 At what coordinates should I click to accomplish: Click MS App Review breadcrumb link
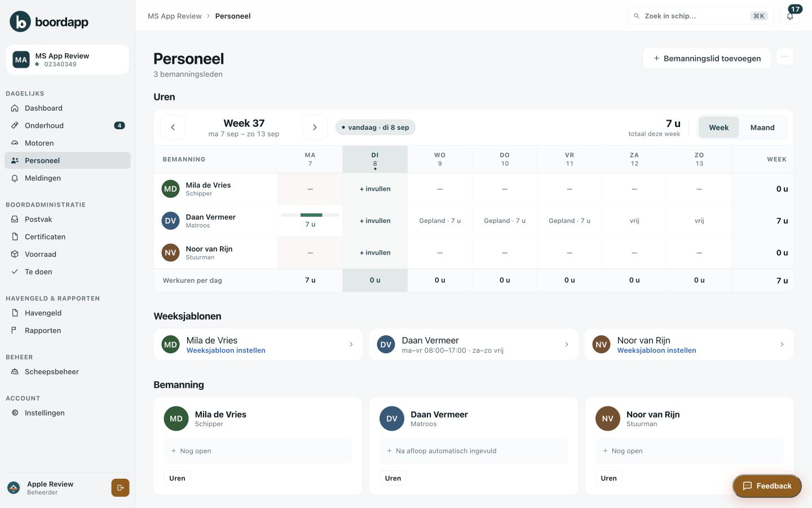[174, 16]
